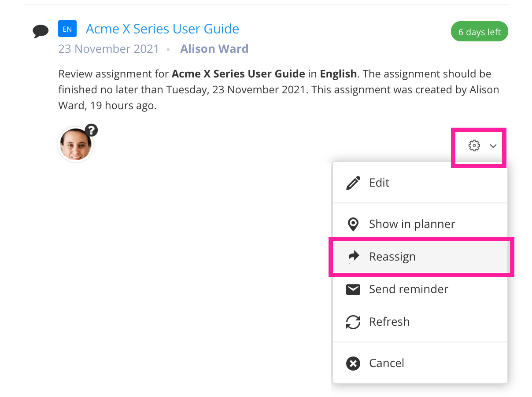
Task: Click the X icon next to Cancel
Action: coord(353,363)
